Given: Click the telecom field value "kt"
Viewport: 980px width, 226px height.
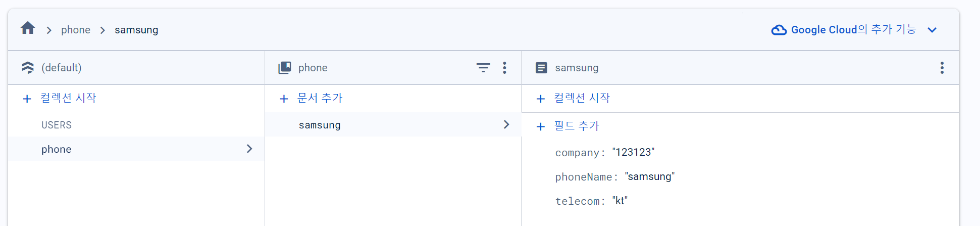Looking at the screenshot, I should (x=620, y=201).
